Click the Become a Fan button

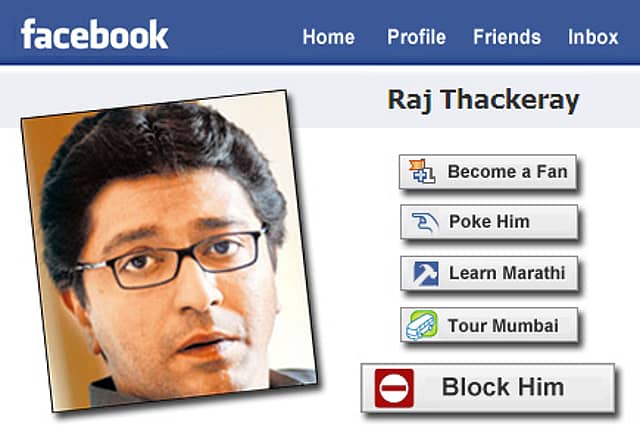[x=488, y=172]
